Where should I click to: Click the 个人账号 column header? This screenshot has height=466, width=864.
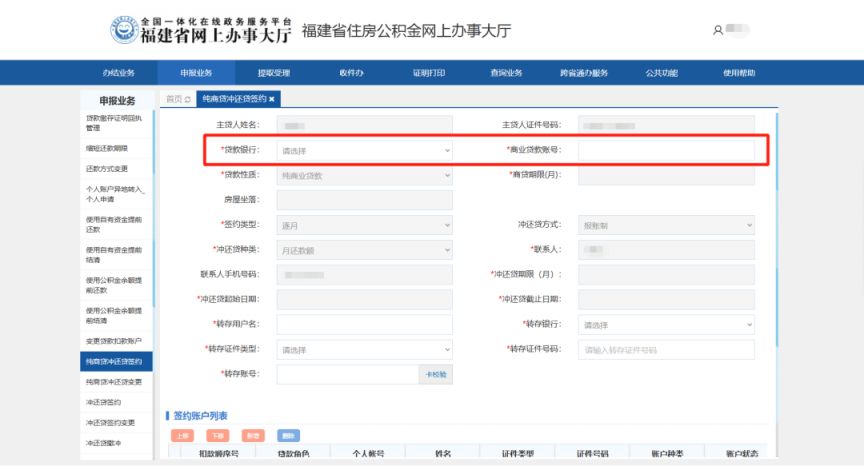[368, 453]
